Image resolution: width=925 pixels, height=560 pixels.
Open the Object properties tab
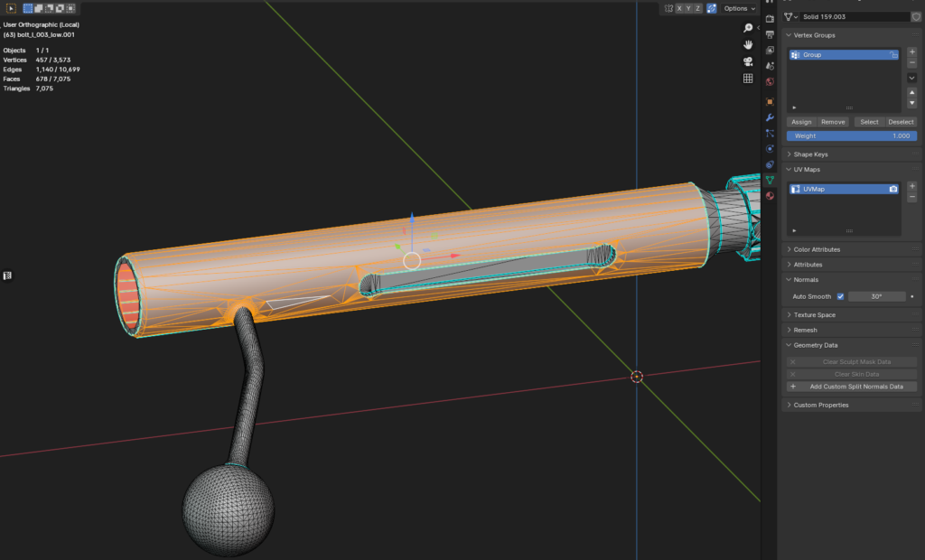click(770, 102)
